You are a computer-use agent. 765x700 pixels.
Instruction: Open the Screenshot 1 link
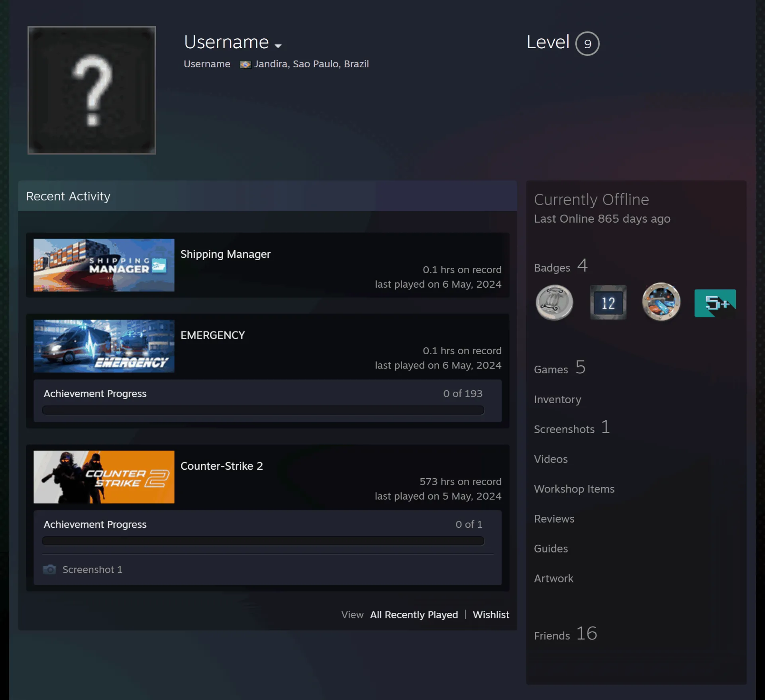click(x=92, y=570)
